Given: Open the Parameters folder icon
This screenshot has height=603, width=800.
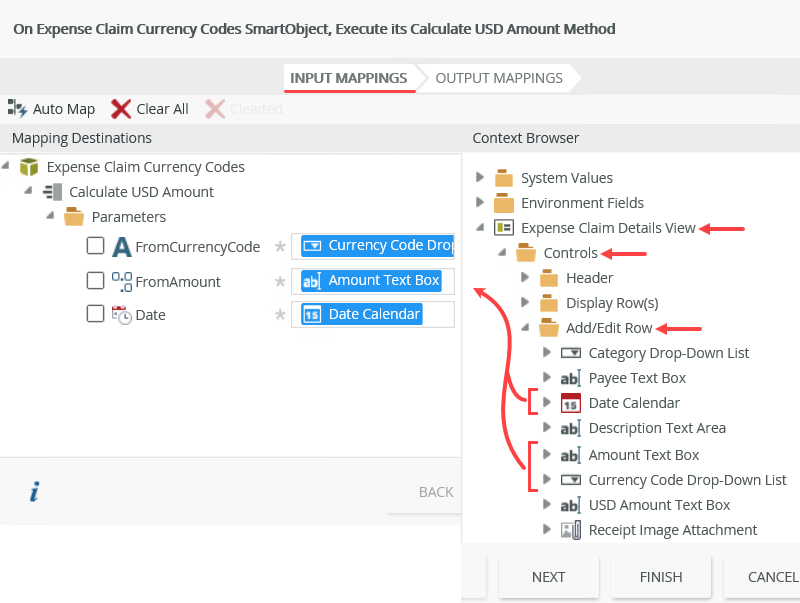Looking at the screenshot, I should (x=74, y=216).
